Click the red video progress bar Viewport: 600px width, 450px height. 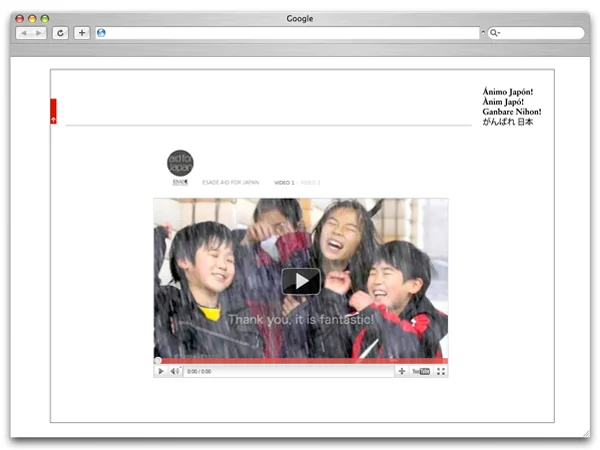(x=301, y=361)
